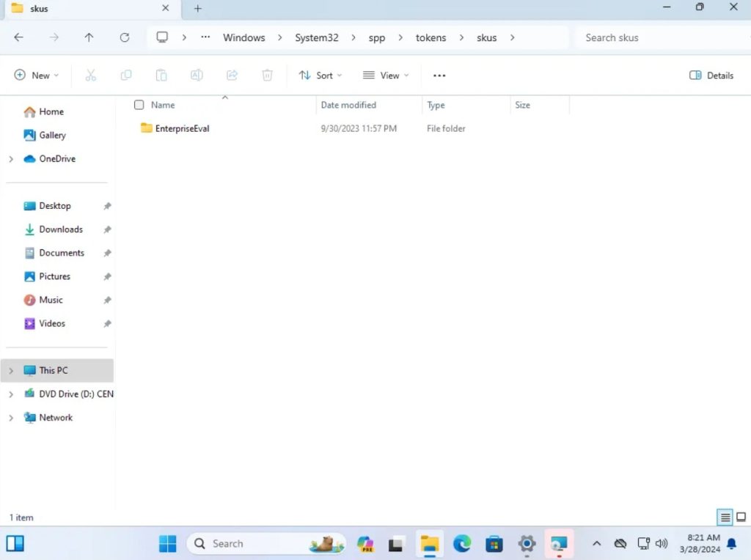Image resolution: width=751 pixels, height=560 pixels.
Task: Close the skus tab
Action: [165, 8]
